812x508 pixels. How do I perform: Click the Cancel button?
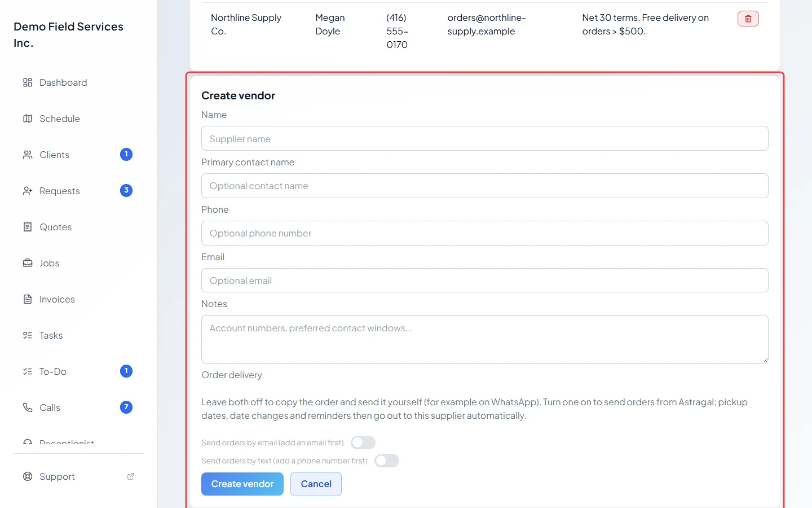coord(316,484)
